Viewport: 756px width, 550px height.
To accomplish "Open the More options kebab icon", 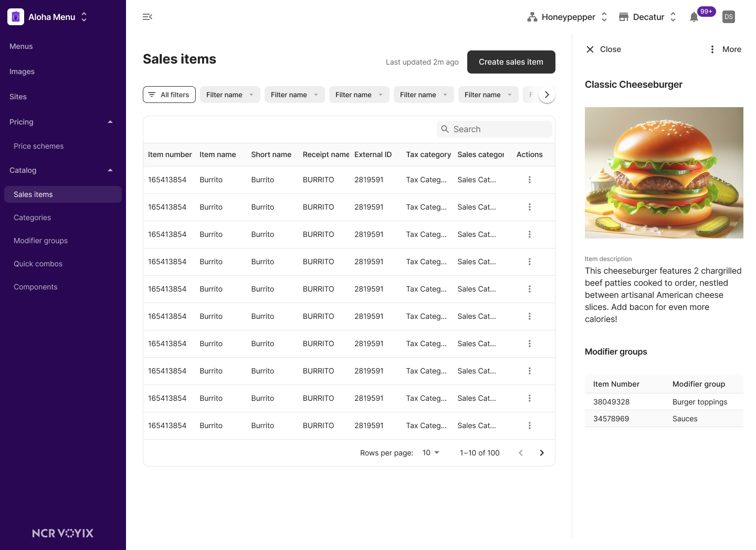I will pyautogui.click(x=712, y=49).
